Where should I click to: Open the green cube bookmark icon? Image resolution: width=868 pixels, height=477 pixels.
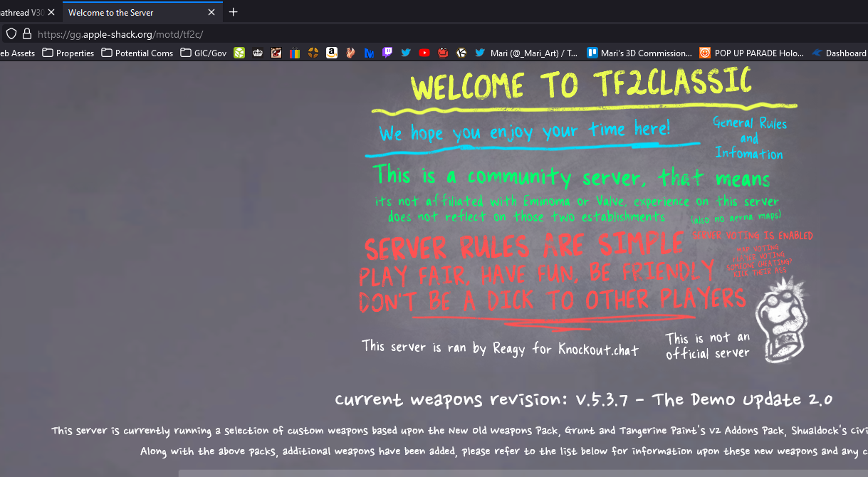coord(239,53)
